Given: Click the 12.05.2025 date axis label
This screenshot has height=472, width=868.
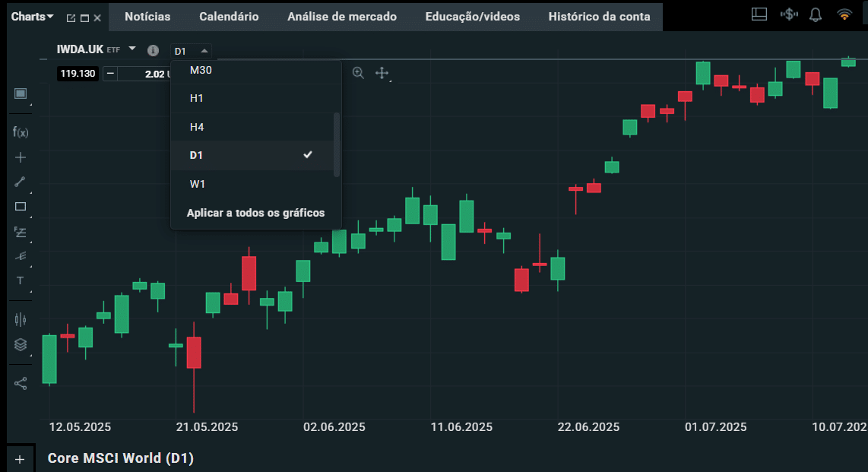Looking at the screenshot, I should (80, 427).
